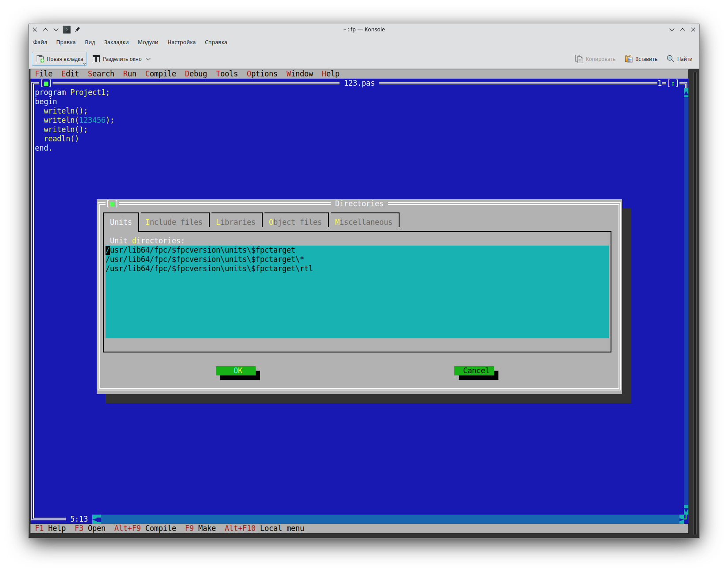The image size is (728, 572).
Task: Open the Options menu in IDE
Action: coord(262,74)
